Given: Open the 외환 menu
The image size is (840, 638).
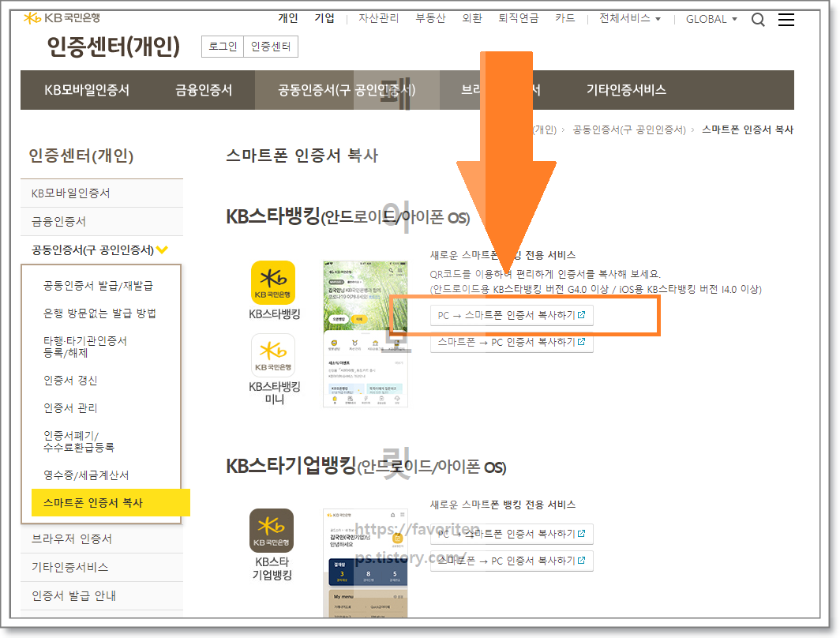Looking at the screenshot, I should click(x=472, y=18).
